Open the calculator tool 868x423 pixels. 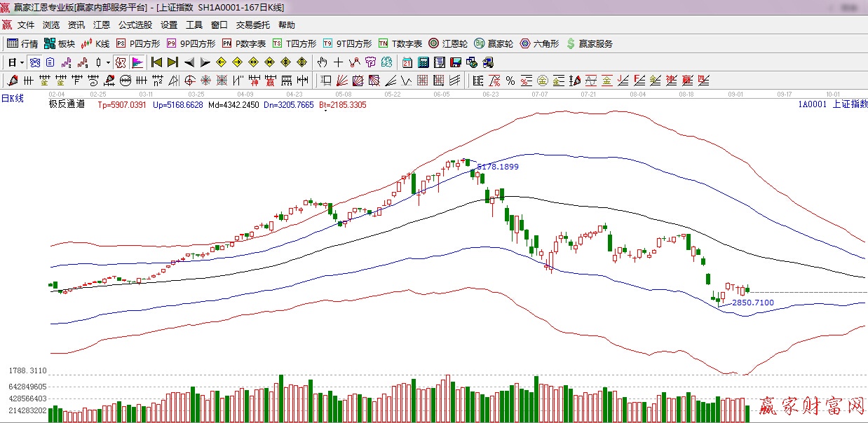point(423,62)
